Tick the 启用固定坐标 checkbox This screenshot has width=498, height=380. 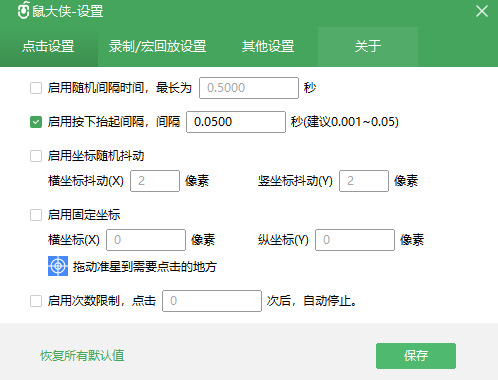(36, 215)
